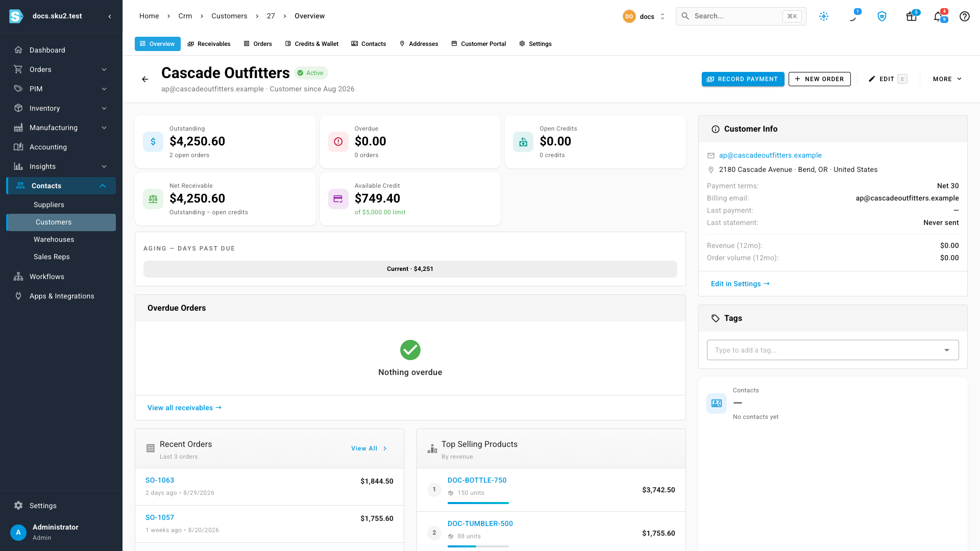
Task: Click the Open Credits icon
Action: click(523, 142)
